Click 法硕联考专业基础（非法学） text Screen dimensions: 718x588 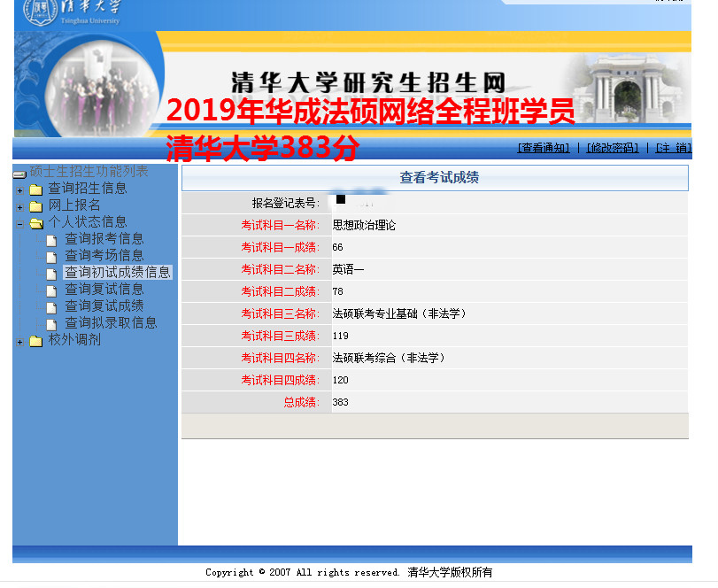[399, 313]
